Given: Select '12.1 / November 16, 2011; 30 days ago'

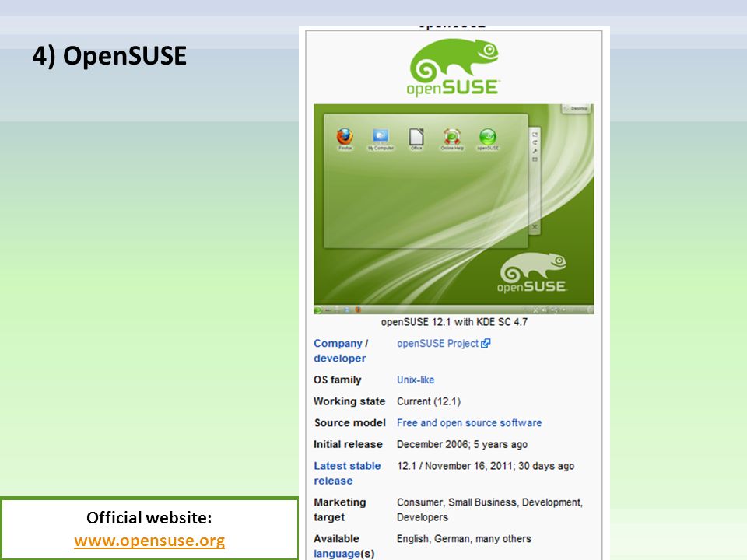Looking at the screenshot, I should pyautogui.click(x=486, y=466).
